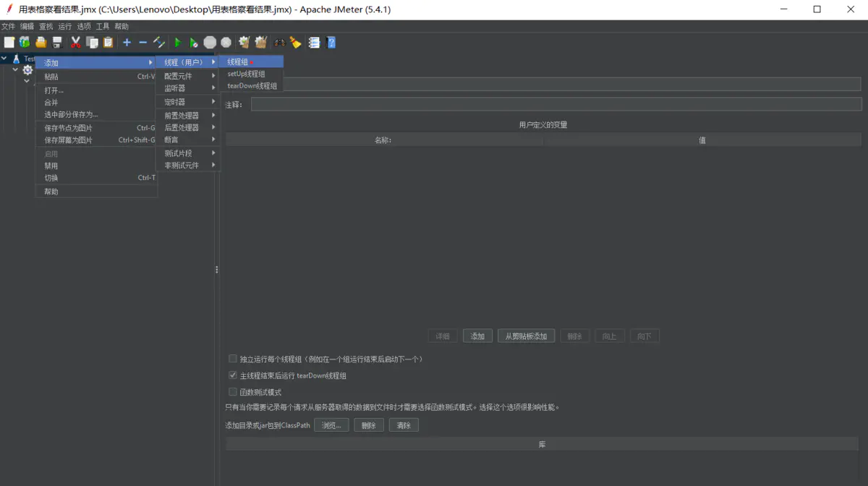Select 合并 in the context menu
The image size is (868, 486).
(96, 103)
